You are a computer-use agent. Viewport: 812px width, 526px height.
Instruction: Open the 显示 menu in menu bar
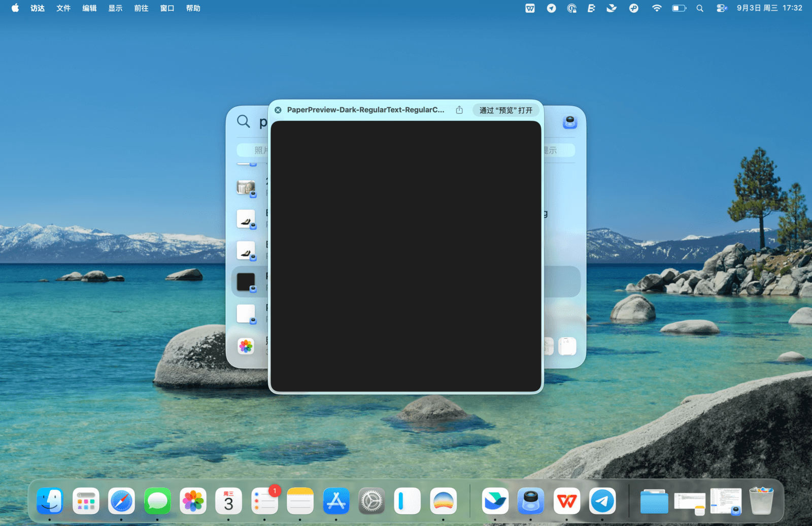[x=115, y=8]
